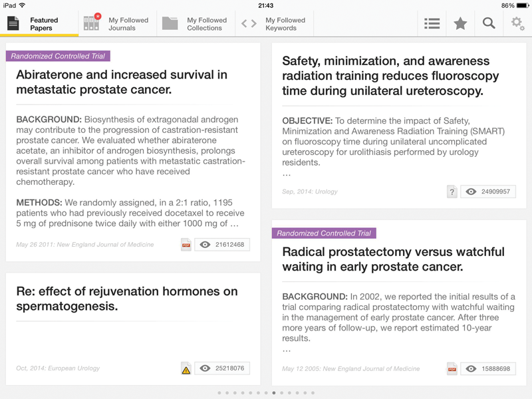This screenshot has width=532, height=399.
Task: Open the list view icon in toolbar
Action: point(432,24)
